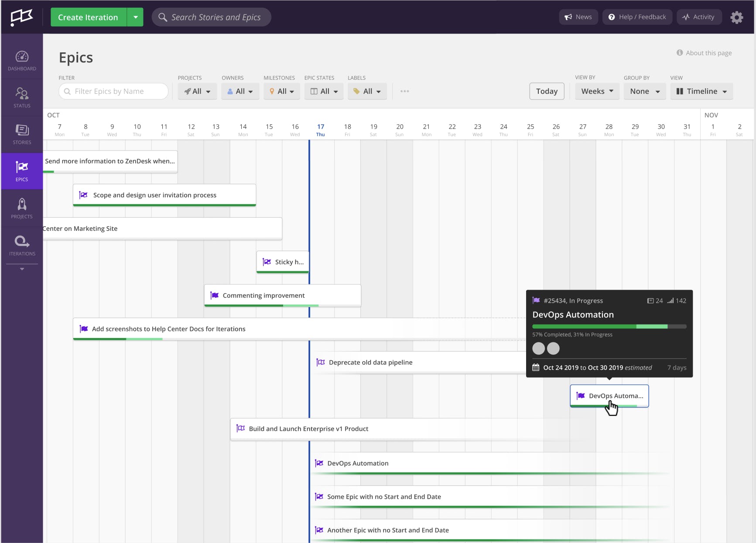Click Create Iteration button
The height and width of the screenshot is (543, 756).
(x=89, y=17)
